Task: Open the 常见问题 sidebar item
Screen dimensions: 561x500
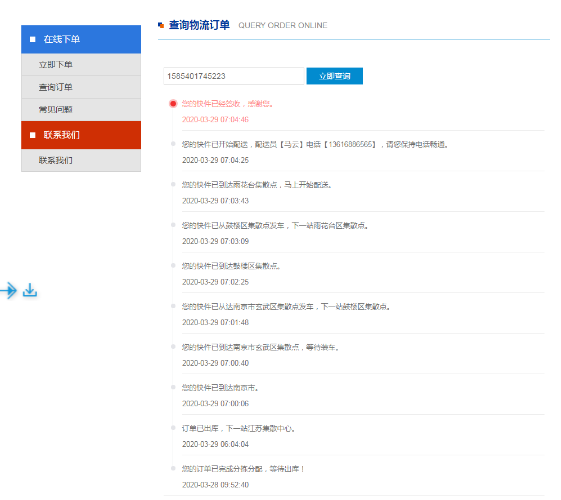Action: pos(81,109)
